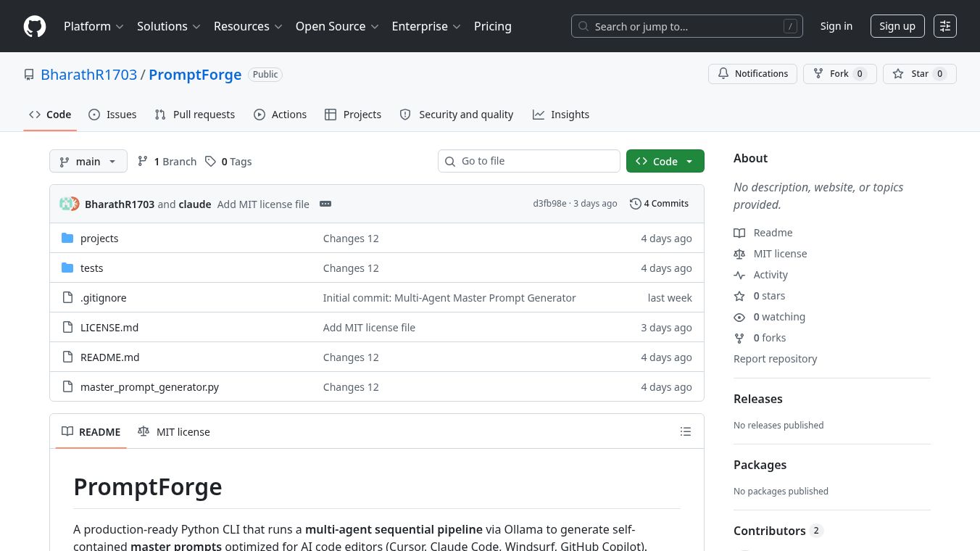Open the accessibility settings icon in header
This screenshot has width=980, height=551.
[x=945, y=26]
